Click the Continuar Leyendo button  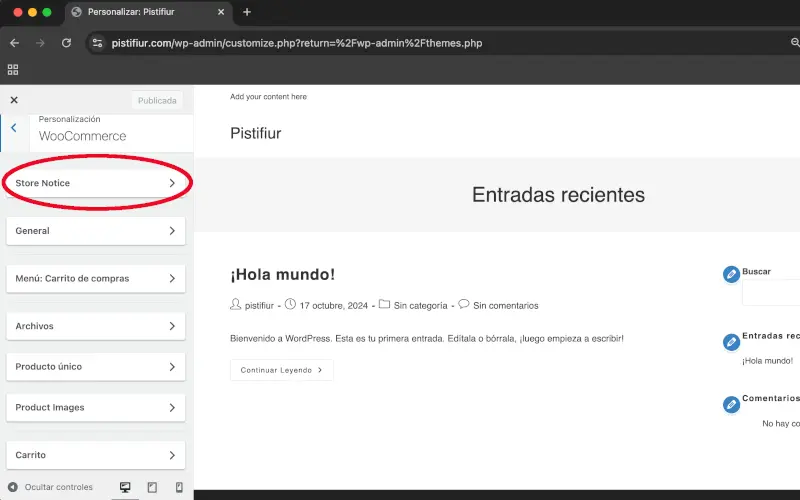tap(282, 370)
